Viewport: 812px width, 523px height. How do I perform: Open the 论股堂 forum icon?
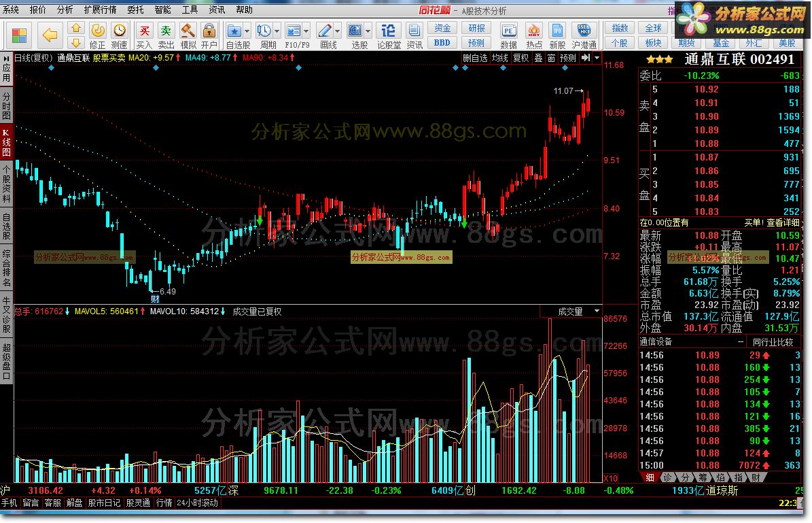pos(389,36)
